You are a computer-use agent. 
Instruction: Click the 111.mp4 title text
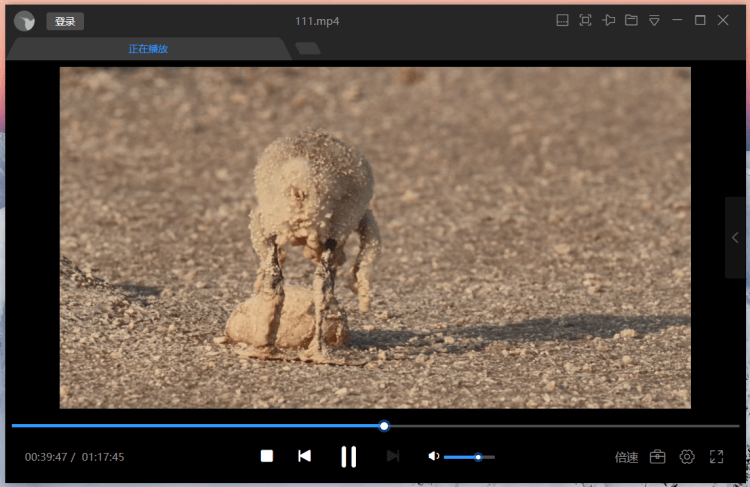coord(317,21)
